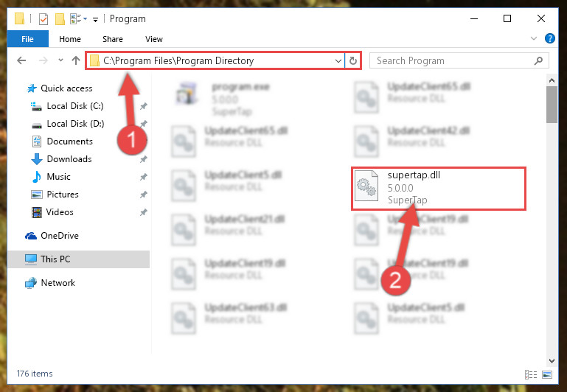The width and height of the screenshot is (567, 392).
Task: Open the recent locations dropdown arrow
Action: [60, 60]
